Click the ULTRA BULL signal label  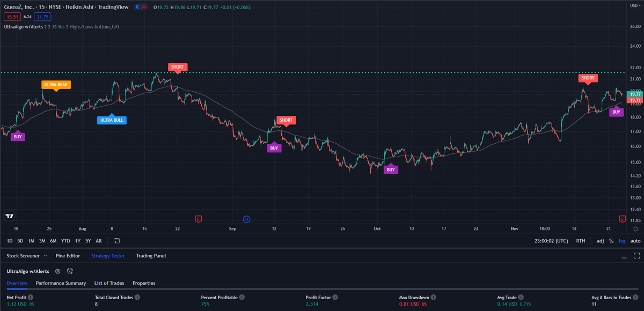(112, 120)
